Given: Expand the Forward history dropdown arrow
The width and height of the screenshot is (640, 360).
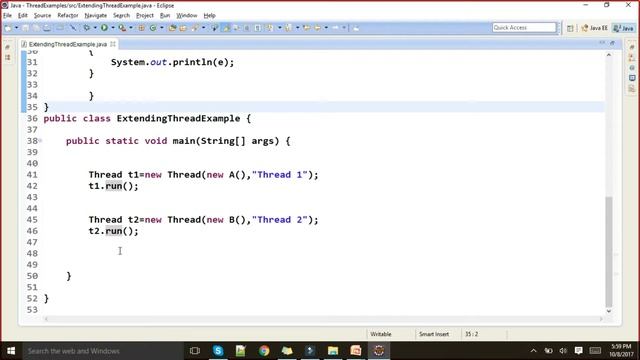Looking at the screenshot, I should (x=344, y=28).
